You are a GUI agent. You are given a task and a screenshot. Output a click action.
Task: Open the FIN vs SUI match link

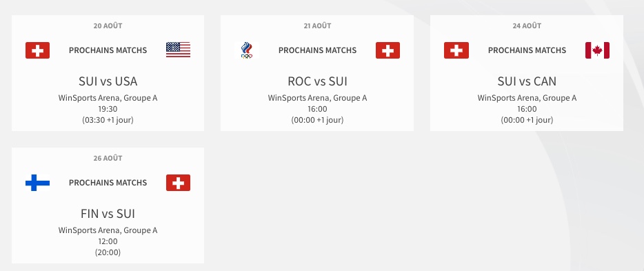point(108,214)
